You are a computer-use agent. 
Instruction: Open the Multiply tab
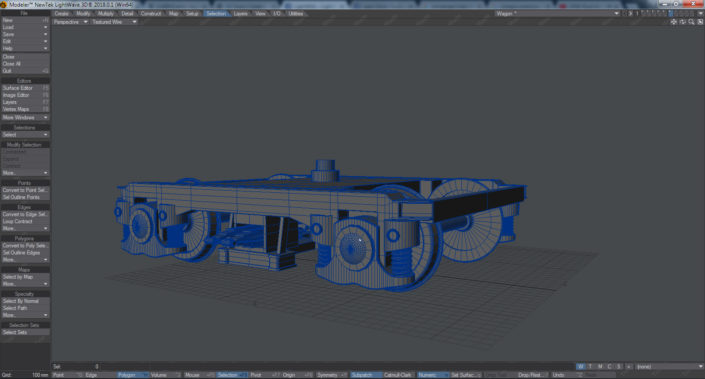[x=106, y=13]
